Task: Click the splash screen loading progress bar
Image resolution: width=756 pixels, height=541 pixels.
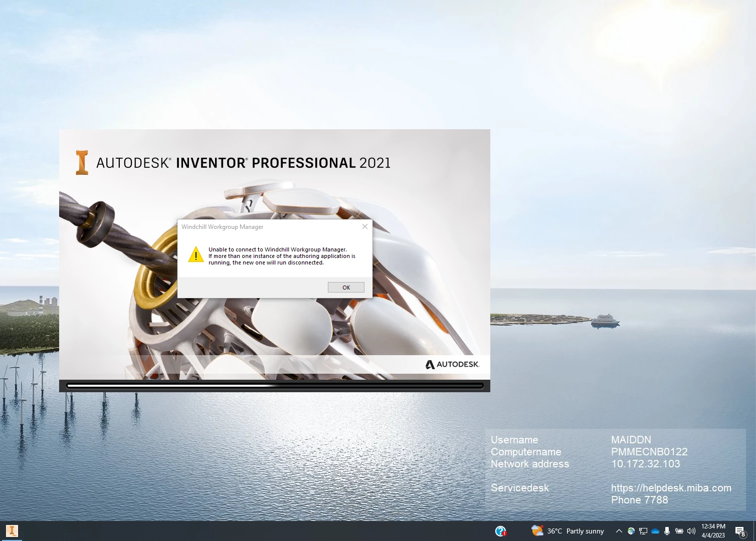Action: click(275, 386)
